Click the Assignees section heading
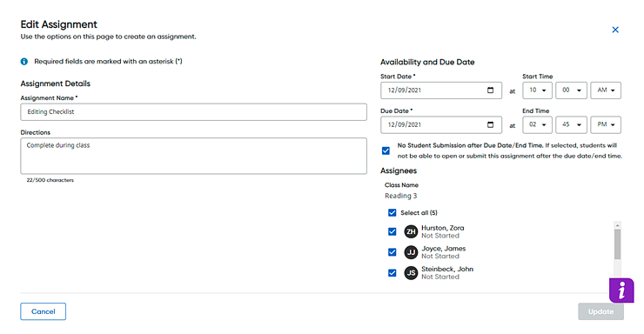644x334 pixels. point(399,170)
